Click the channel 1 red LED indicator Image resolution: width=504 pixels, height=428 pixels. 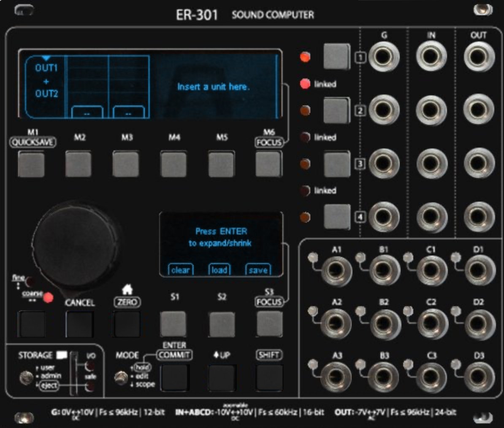pos(305,57)
